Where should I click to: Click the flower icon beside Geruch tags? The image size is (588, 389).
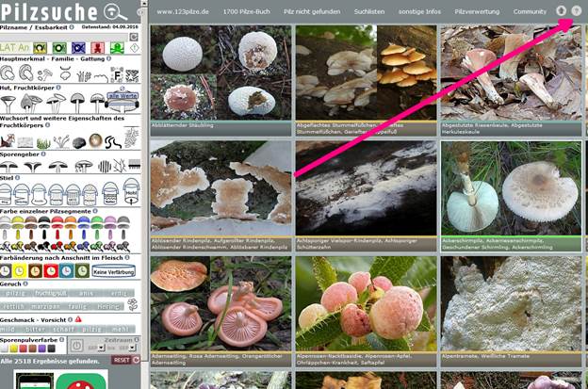click(132, 304)
